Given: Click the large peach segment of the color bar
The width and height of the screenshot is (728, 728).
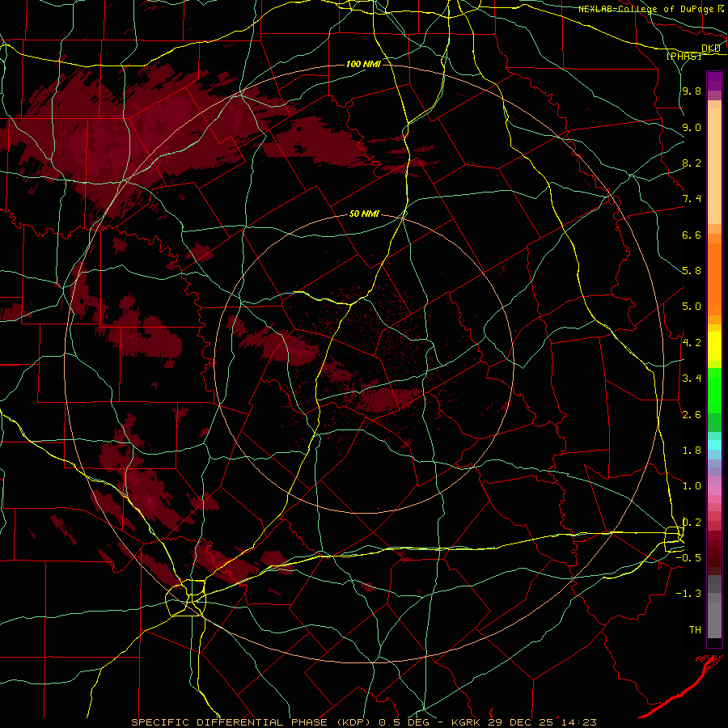Looking at the screenshot, I should coord(714,166).
